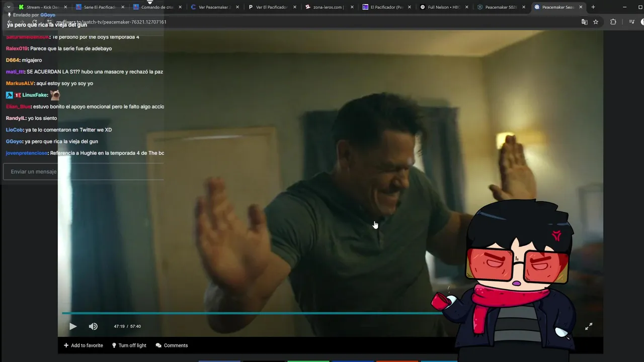Click username LioCob in chat

(x=15, y=130)
